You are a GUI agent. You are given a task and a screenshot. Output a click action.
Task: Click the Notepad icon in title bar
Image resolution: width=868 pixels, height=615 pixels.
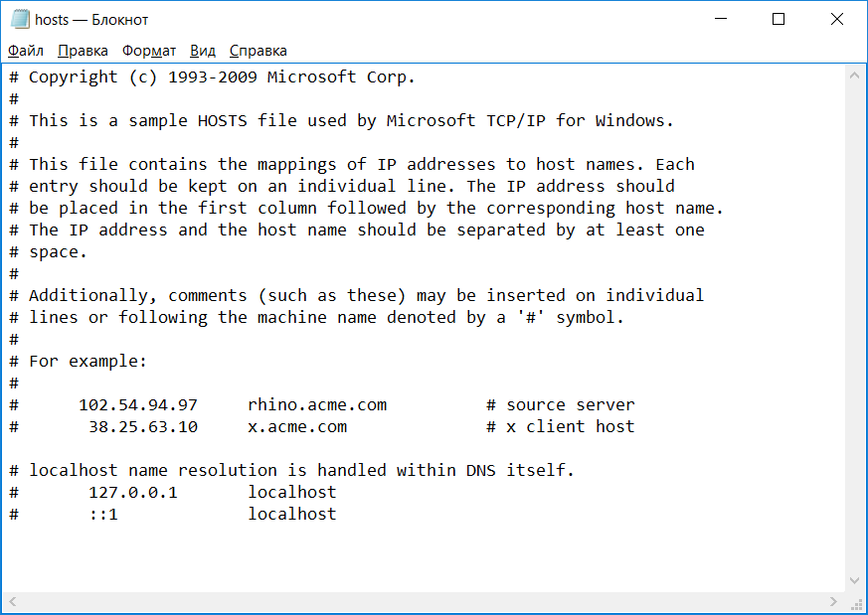[20, 19]
